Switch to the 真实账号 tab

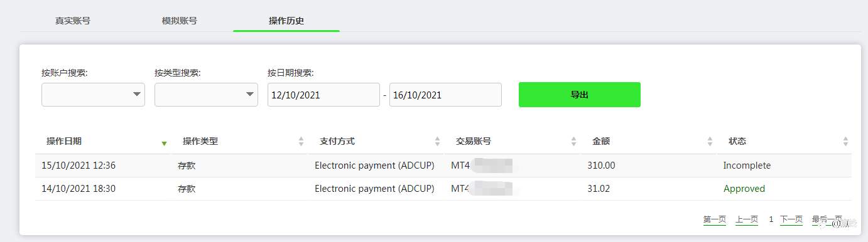point(73,21)
